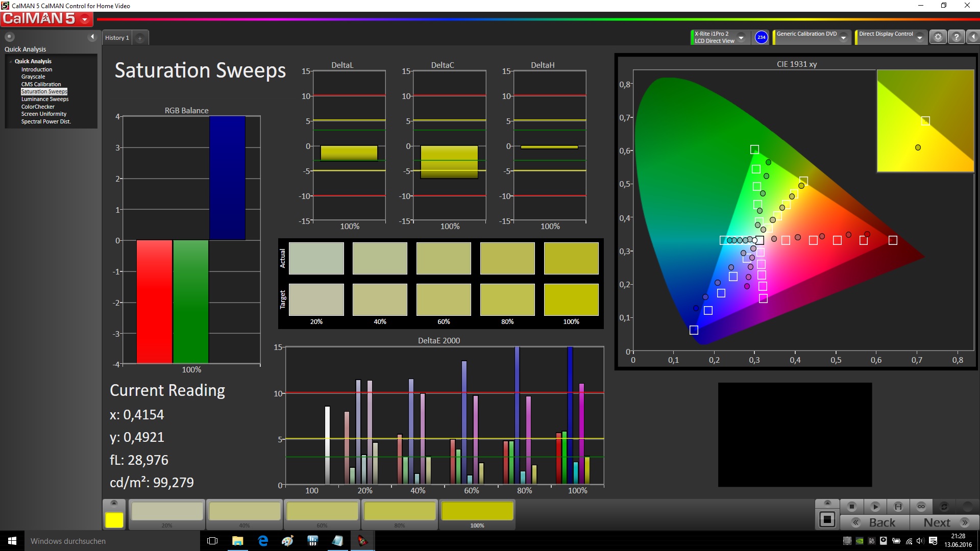Collapse the Quick Analysis sidebar arrow

point(92,37)
